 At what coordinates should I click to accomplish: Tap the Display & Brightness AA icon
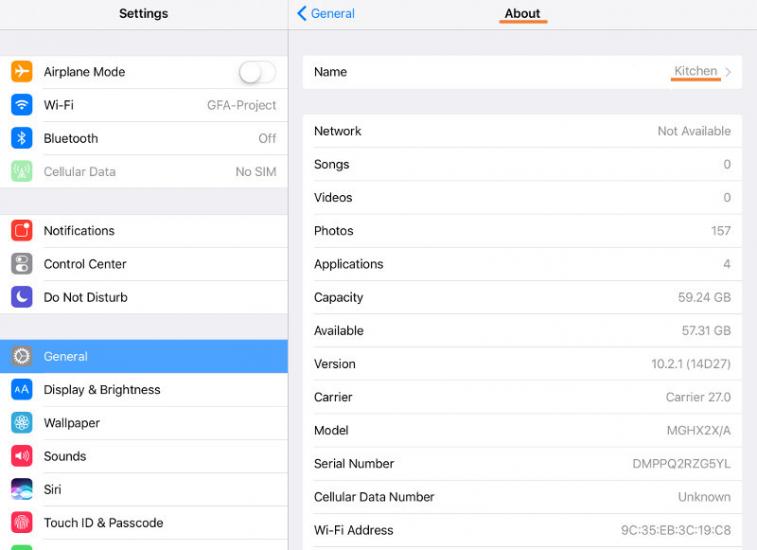pyautogui.click(x=22, y=389)
